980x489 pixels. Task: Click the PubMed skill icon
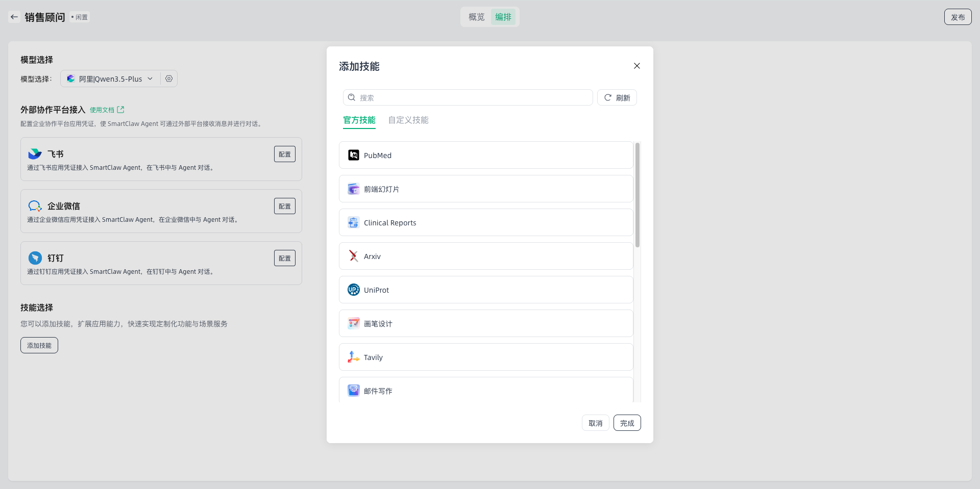click(353, 155)
